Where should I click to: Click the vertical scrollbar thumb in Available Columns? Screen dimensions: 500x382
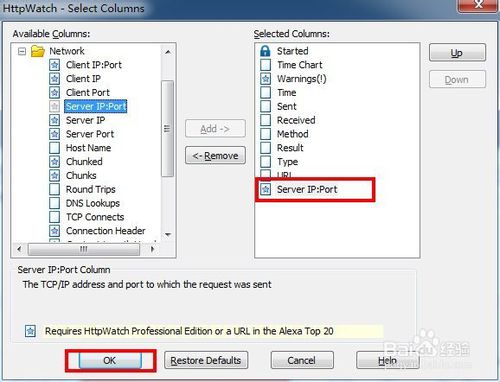(x=167, y=128)
